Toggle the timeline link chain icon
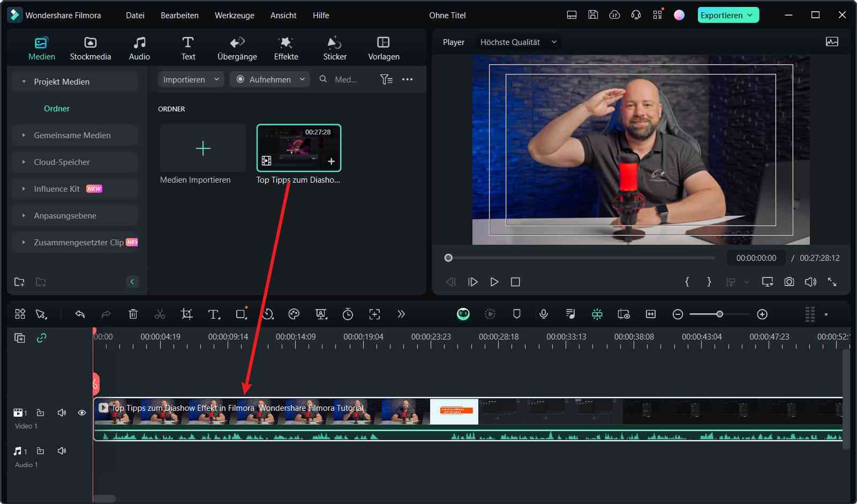The height and width of the screenshot is (504, 857). (x=41, y=337)
